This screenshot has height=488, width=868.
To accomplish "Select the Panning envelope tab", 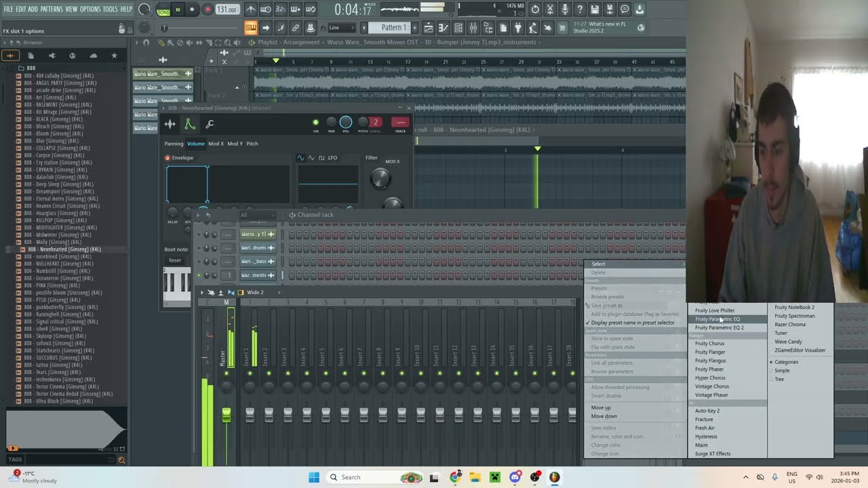I will click(174, 144).
